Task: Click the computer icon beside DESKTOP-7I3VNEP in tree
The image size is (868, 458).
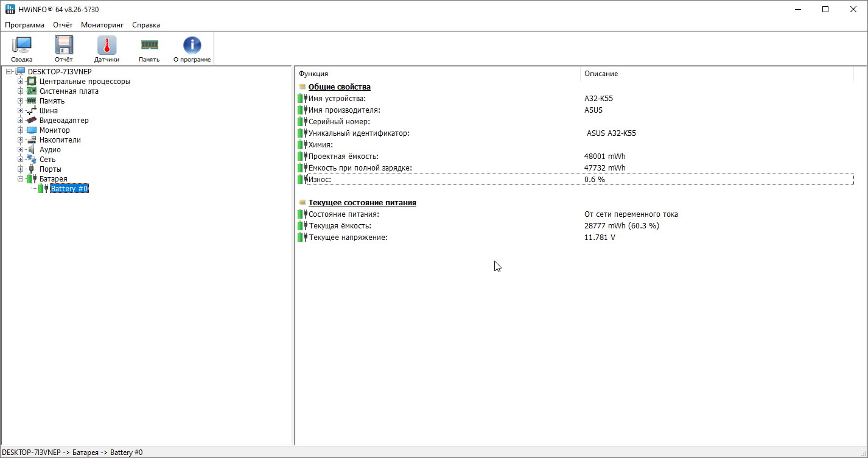Action: pos(21,71)
